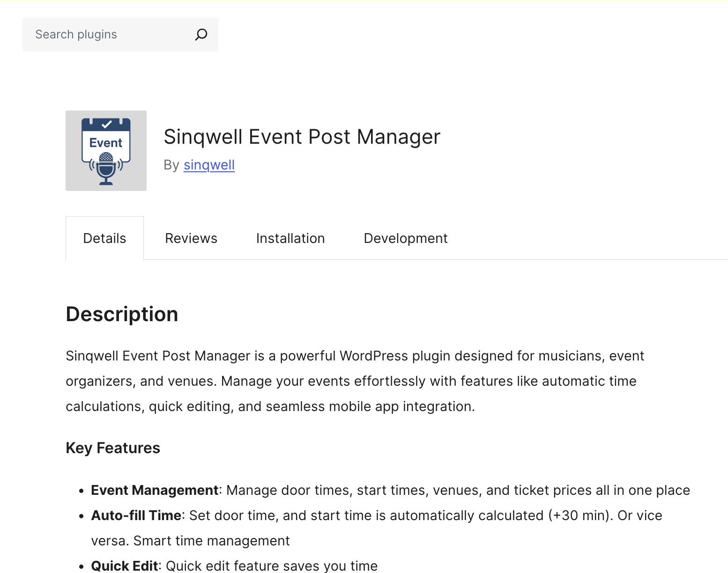Click the bold "Quick Edit" feature label
The height and width of the screenshot is (573, 728).
[125, 566]
